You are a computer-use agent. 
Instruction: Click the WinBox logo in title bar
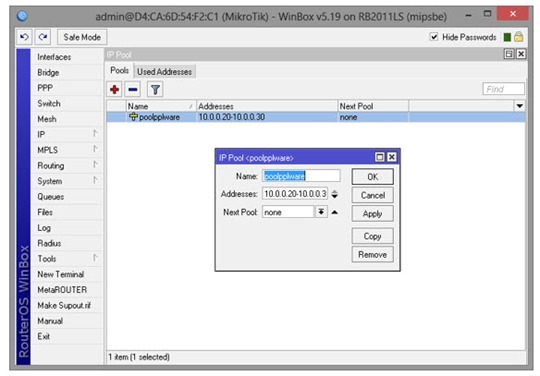click(x=22, y=15)
